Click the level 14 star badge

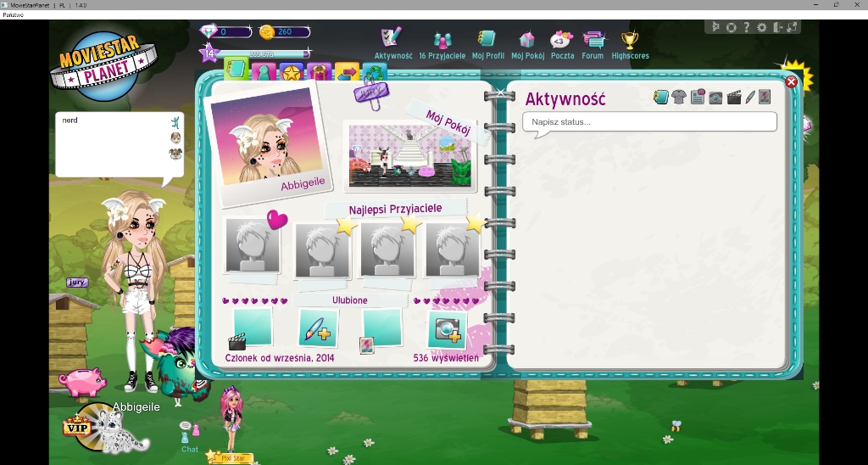(209, 53)
